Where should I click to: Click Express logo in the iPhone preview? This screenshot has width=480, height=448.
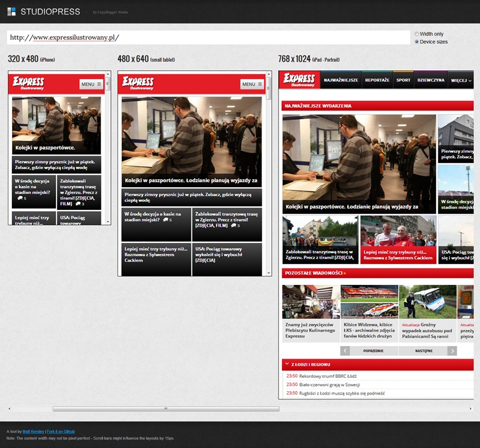pos(28,83)
